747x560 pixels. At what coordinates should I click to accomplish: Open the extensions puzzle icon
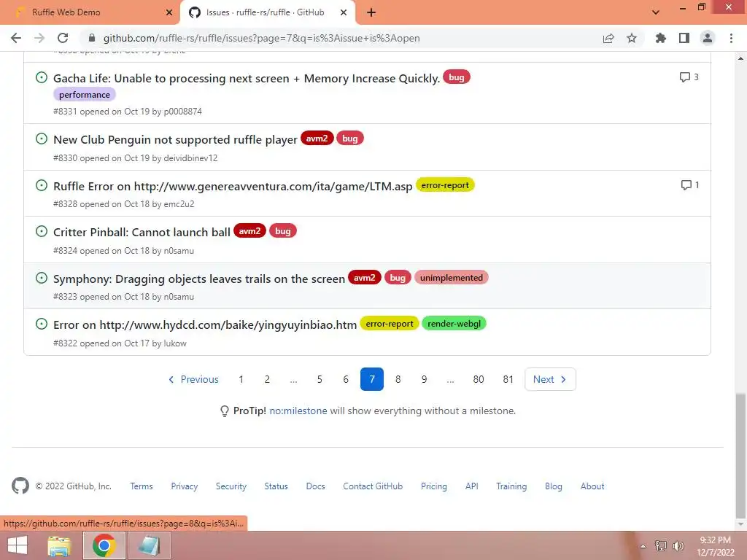tap(660, 38)
